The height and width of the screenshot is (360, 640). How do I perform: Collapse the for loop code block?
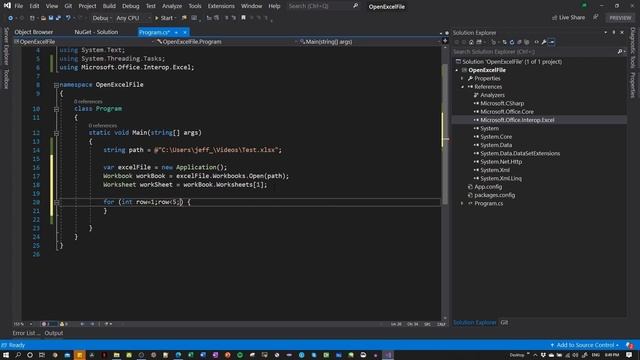coord(56,202)
